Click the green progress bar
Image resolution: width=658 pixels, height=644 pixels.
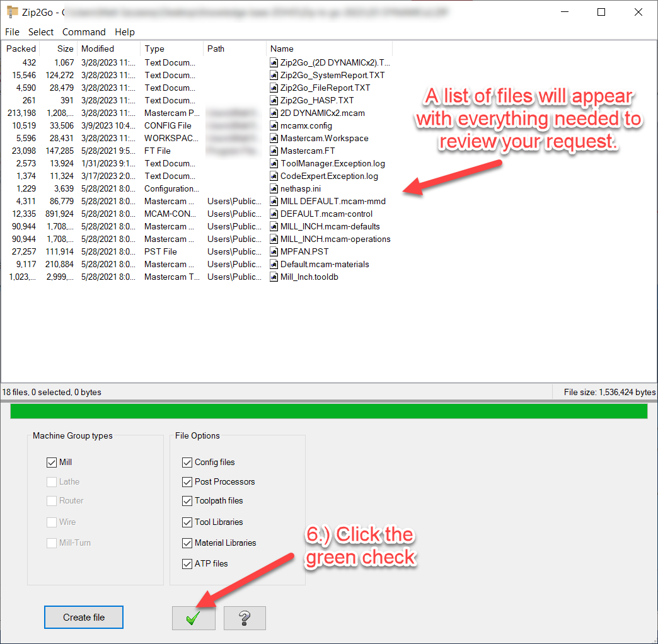click(x=329, y=411)
